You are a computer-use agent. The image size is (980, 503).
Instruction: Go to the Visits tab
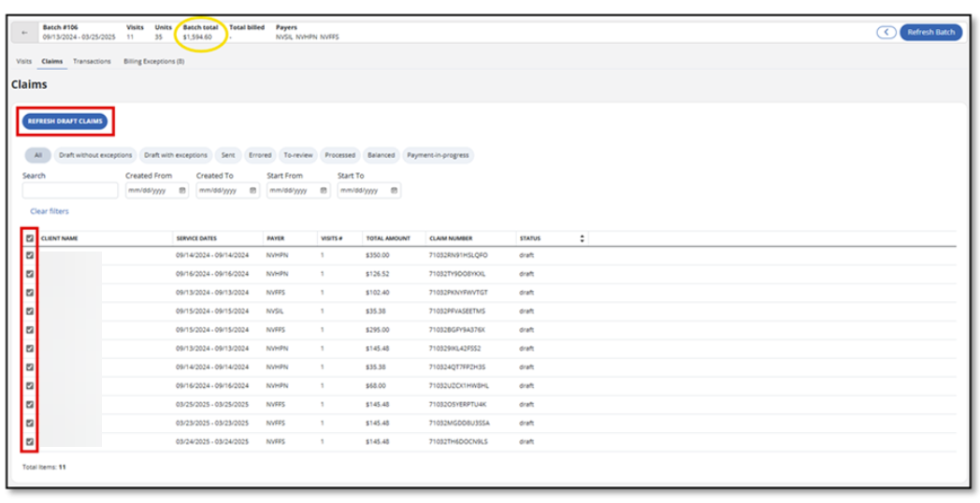point(24,62)
